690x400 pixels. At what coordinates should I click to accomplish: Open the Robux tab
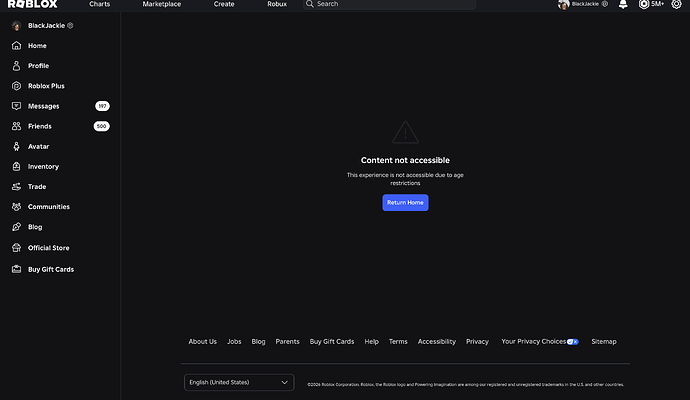coord(277,4)
